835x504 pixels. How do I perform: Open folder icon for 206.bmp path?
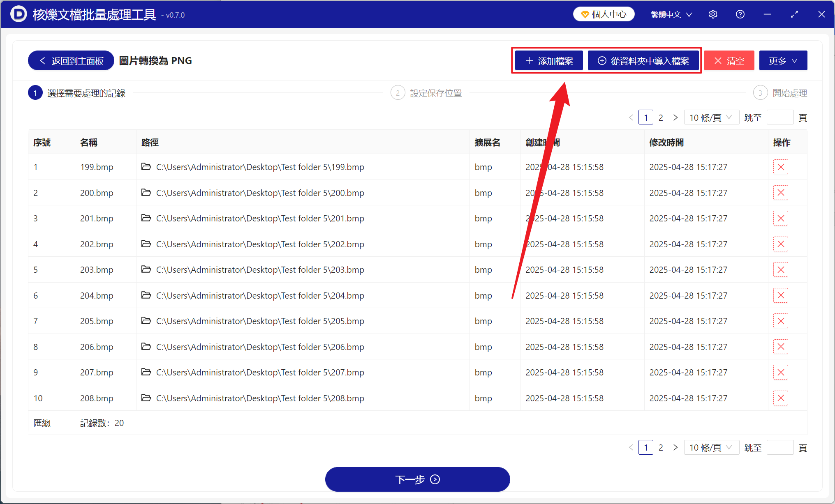[x=146, y=346]
